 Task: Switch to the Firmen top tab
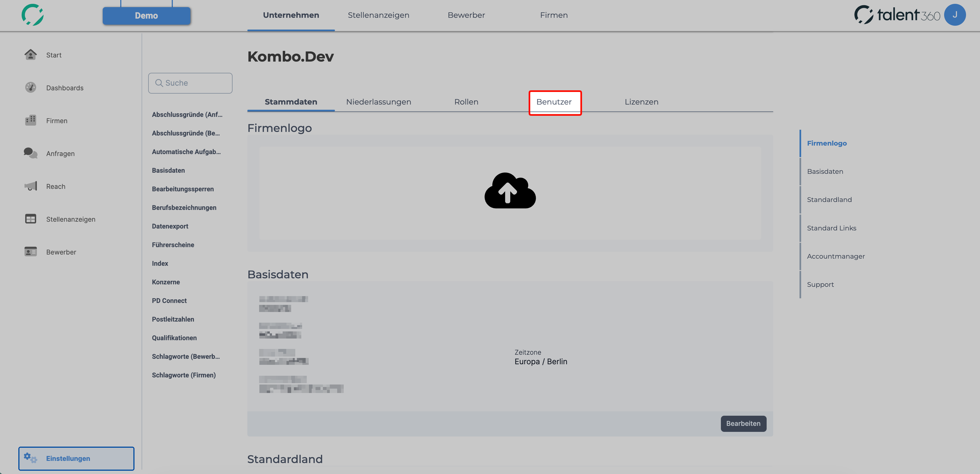coord(554,15)
